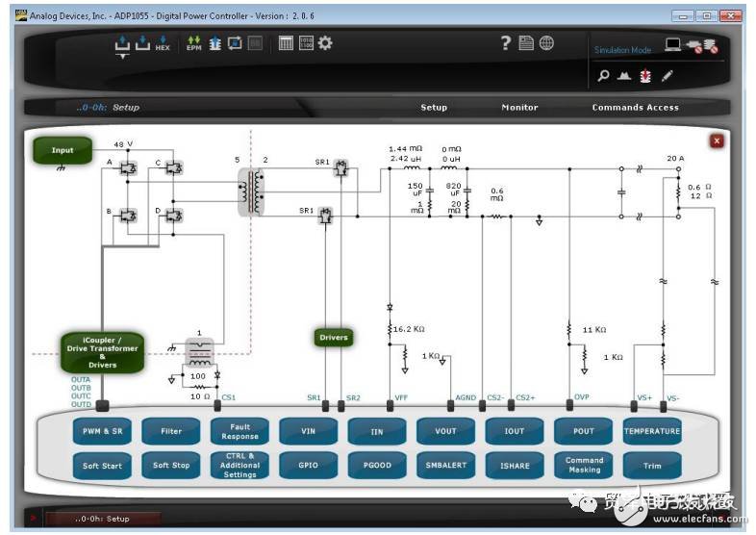Image resolution: width=756 pixels, height=535 pixels.
Task: Click the binary 1010 register icon
Action: (306, 43)
